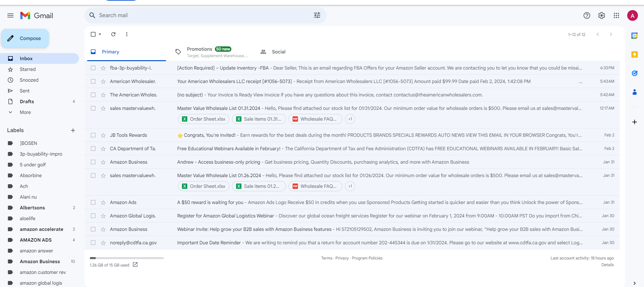Select Amazon Global Logis. email checkbox
The image size is (644, 287).
point(93,216)
